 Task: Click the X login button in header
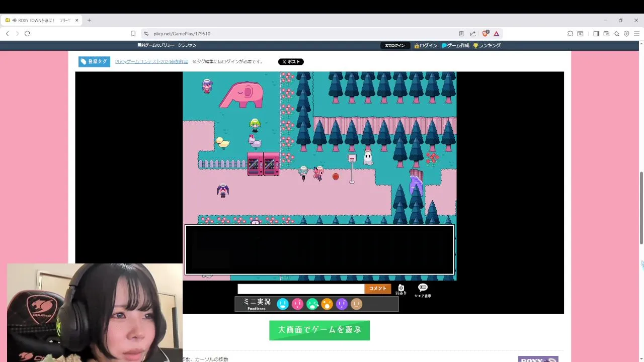(x=395, y=45)
